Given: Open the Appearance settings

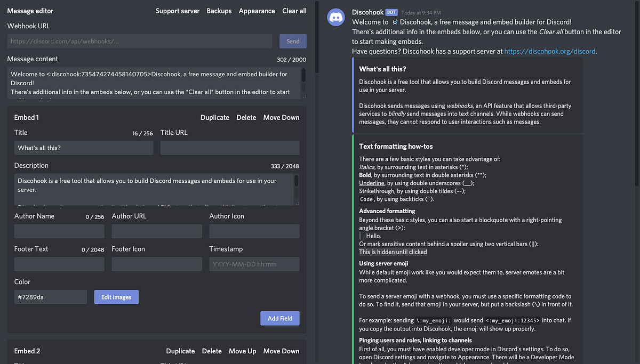Looking at the screenshot, I should (257, 10).
